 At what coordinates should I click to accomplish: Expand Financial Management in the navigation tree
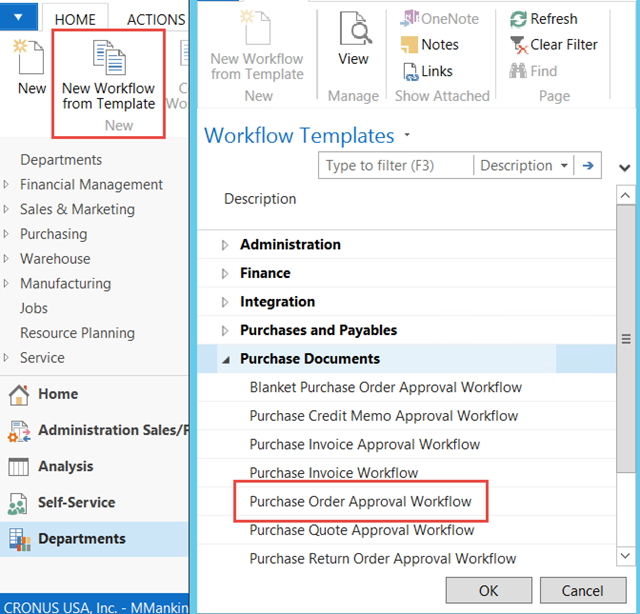6,185
